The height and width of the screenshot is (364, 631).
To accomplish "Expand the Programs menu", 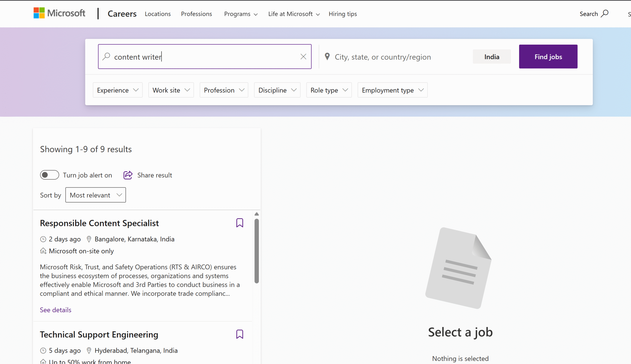I will coord(241,14).
